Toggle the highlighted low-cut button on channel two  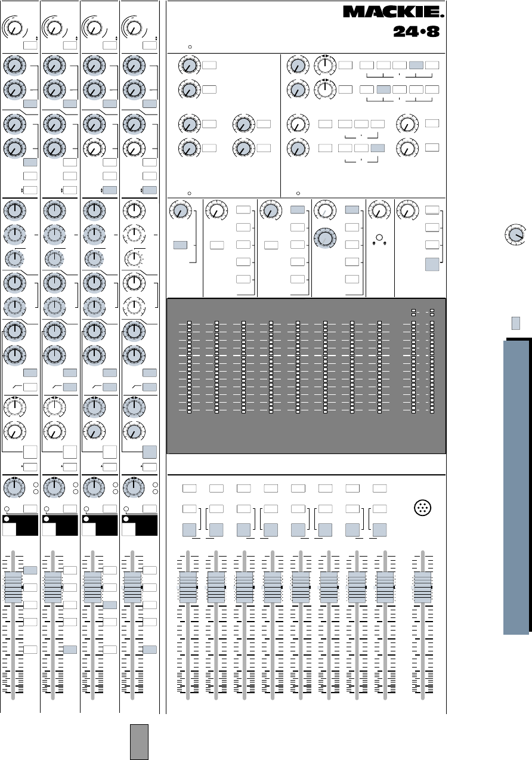70,387
